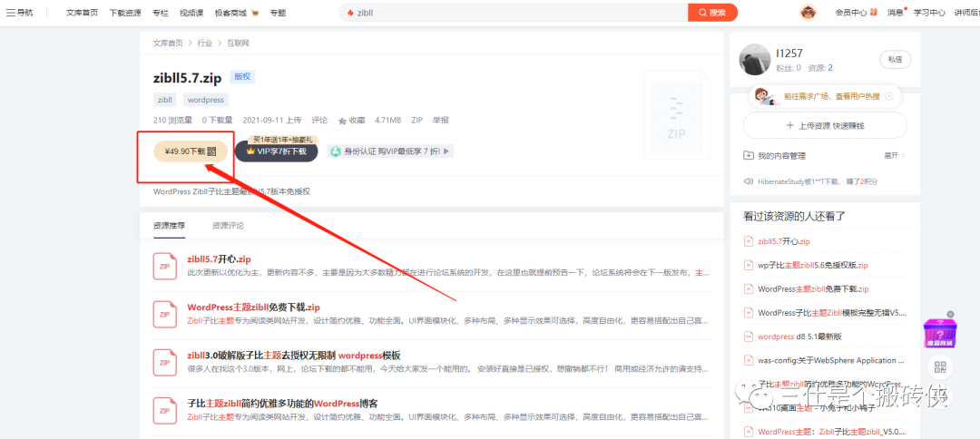Click the crown icon on the VIP享7折下载 button
980x439 pixels.
pos(250,151)
